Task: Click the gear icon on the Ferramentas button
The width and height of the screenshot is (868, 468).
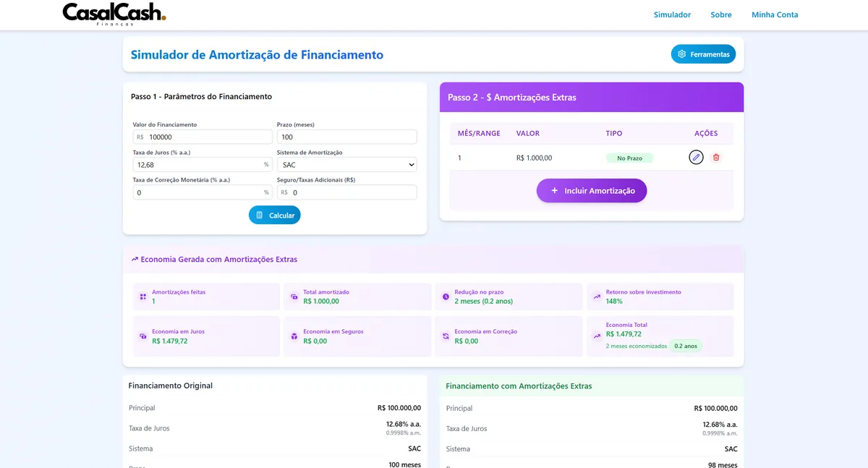Action: click(x=681, y=54)
